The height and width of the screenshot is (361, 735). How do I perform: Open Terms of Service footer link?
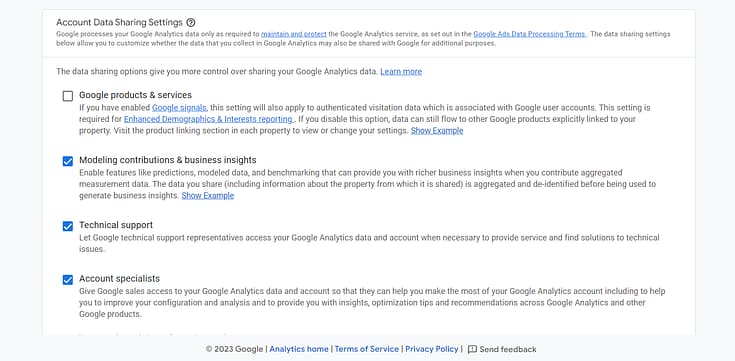pos(367,349)
